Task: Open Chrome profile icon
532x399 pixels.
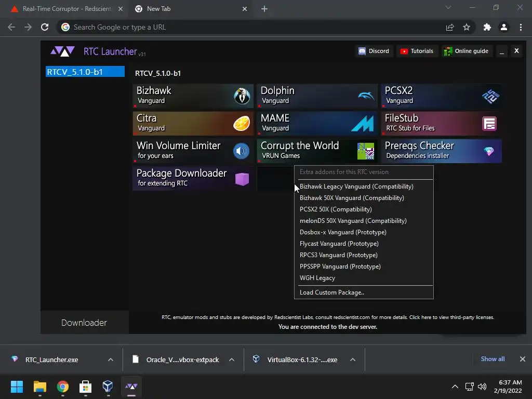Action: point(504,27)
